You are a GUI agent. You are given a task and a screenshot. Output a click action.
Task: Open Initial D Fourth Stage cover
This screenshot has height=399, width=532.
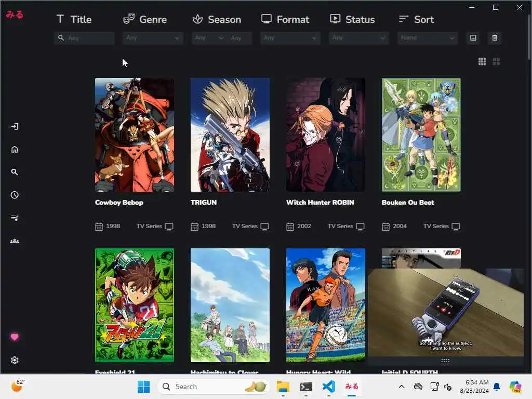pos(421,258)
